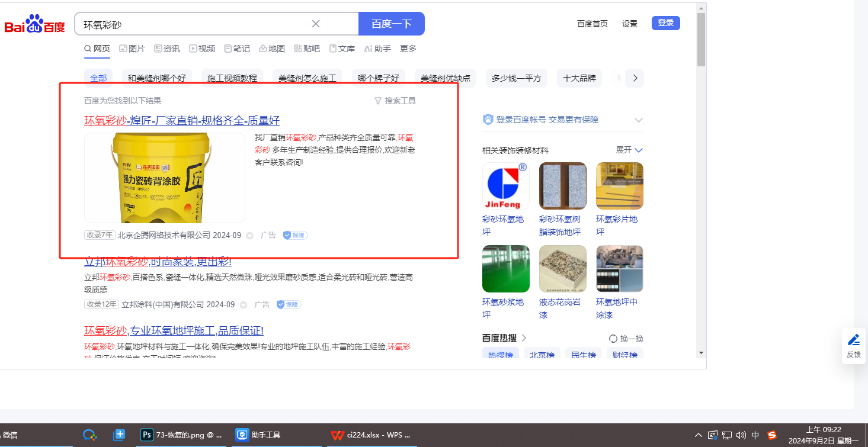
Task: Clear the search box with the X icon
Action: (x=316, y=24)
